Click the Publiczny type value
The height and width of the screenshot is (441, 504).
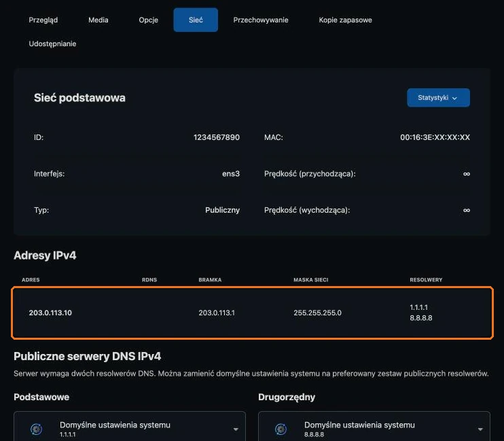click(222, 210)
